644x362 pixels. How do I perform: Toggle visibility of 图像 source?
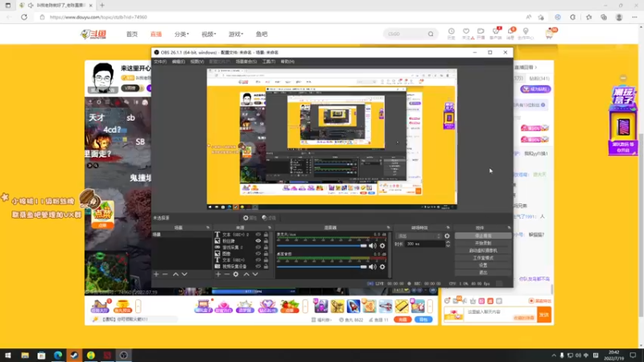click(x=258, y=253)
